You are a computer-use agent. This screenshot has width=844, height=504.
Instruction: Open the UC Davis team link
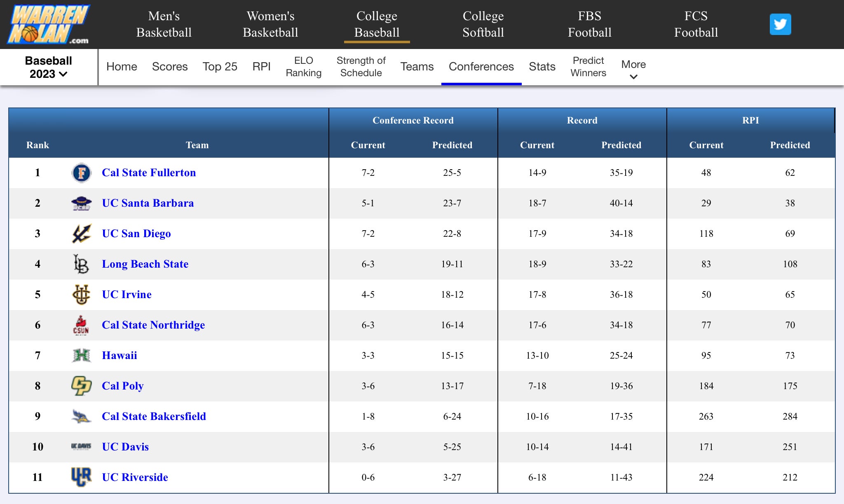(125, 447)
